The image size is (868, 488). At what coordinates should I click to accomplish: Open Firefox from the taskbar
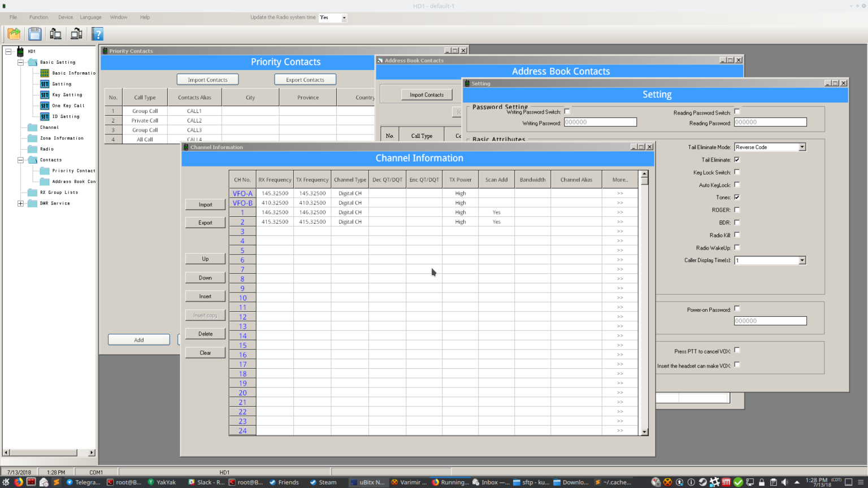pos(19,482)
